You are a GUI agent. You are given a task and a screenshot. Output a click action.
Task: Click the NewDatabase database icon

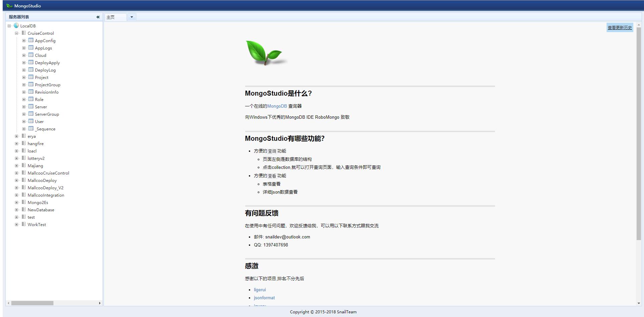tap(24, 209)
